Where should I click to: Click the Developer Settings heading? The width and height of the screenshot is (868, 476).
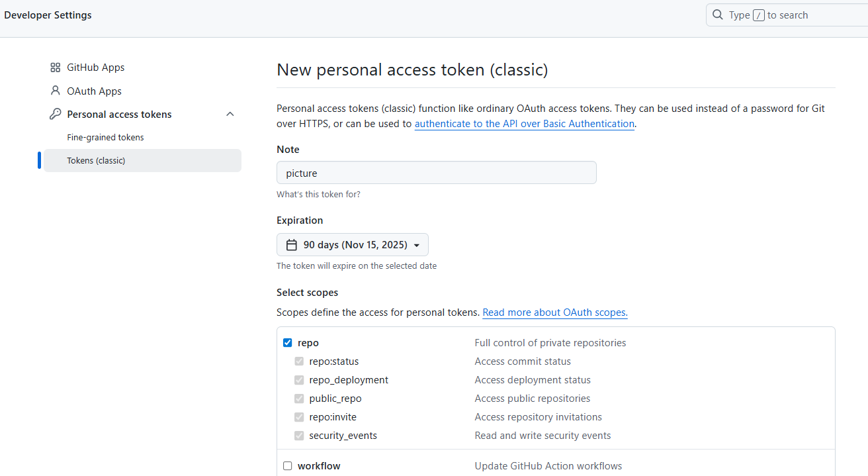pos(48,15)
